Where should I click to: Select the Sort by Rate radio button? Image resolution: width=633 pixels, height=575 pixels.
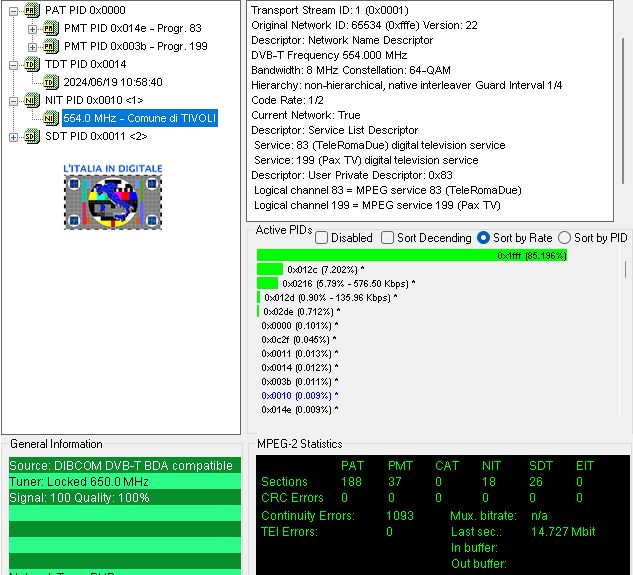click(x=484, y=238)
